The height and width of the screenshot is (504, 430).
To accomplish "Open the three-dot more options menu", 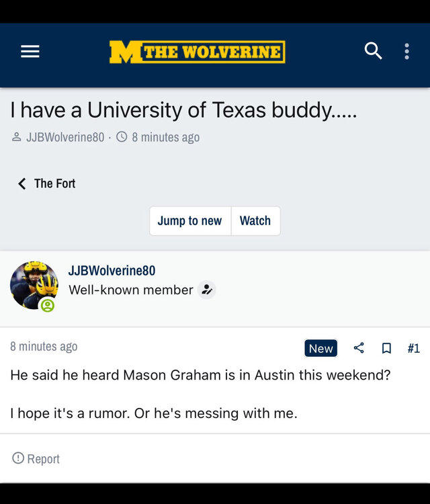I will pos(406,52).
